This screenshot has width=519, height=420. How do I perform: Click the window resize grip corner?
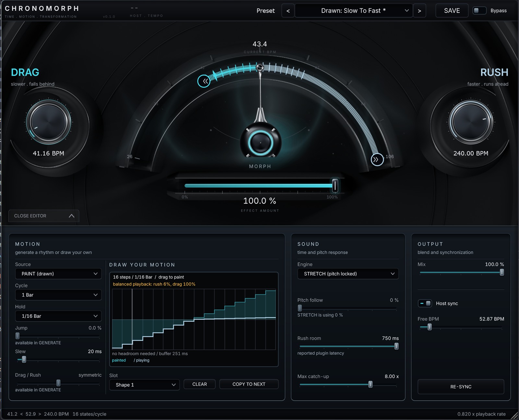click(x=514, y=415)
